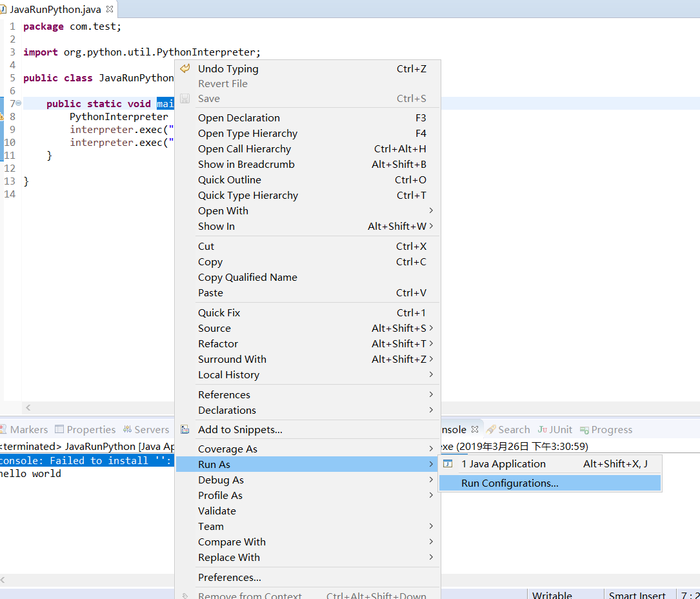The width and height of the screenshot is (700, 599).
Task: Click the Undo Typing arrow icon
Action: [x=185, y=69]
